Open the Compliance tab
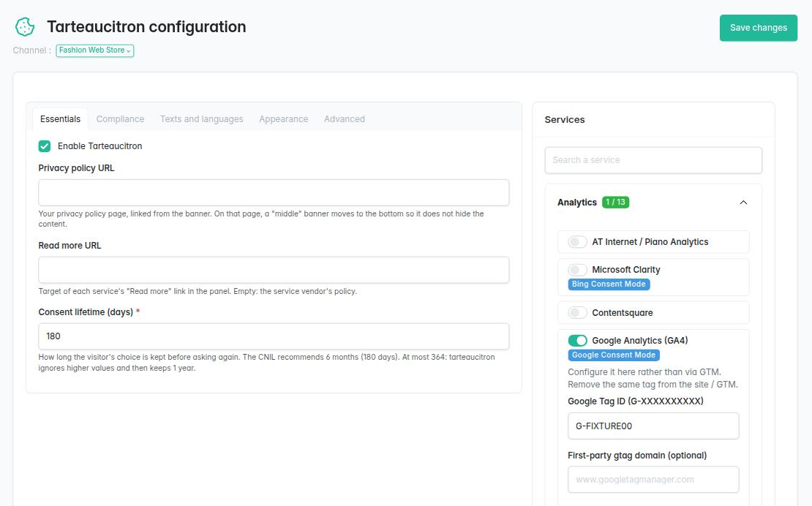 120,119
